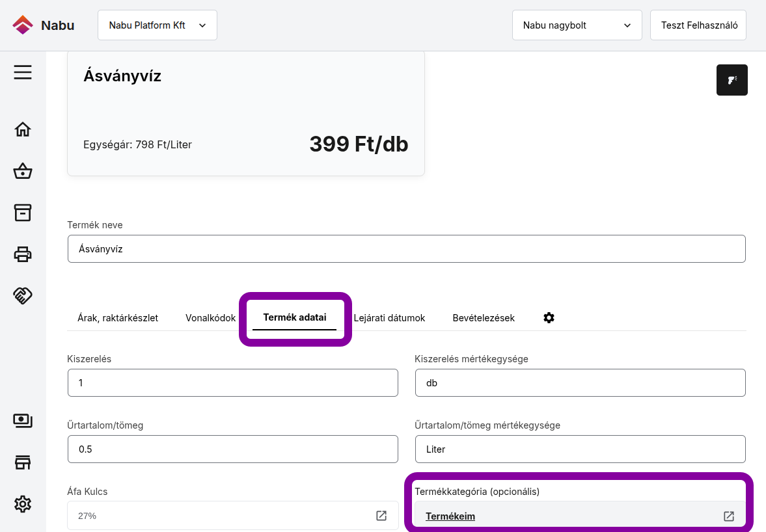The width and height of the screenshot is (766, 532).
Task: Open settings gear in sidebar
Action: point(23,503)
